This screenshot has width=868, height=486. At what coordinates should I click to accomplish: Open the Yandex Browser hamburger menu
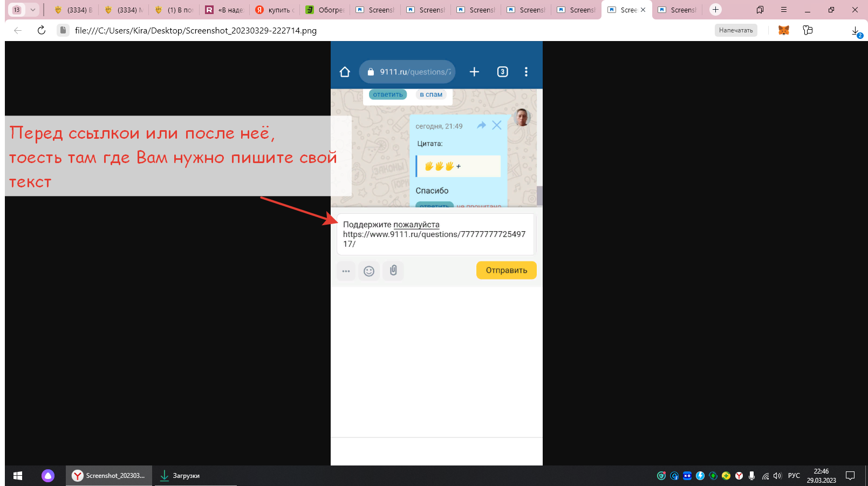[784, 10]
